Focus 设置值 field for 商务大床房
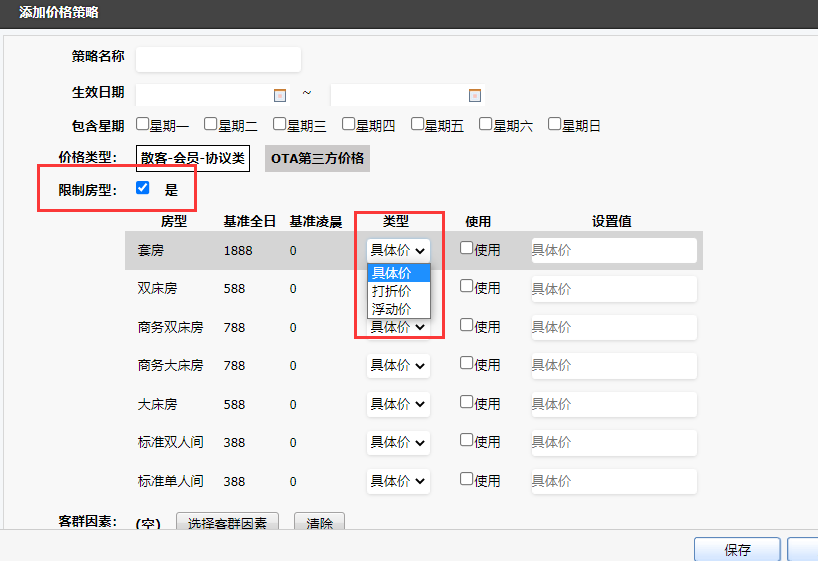 coord(614,366)
